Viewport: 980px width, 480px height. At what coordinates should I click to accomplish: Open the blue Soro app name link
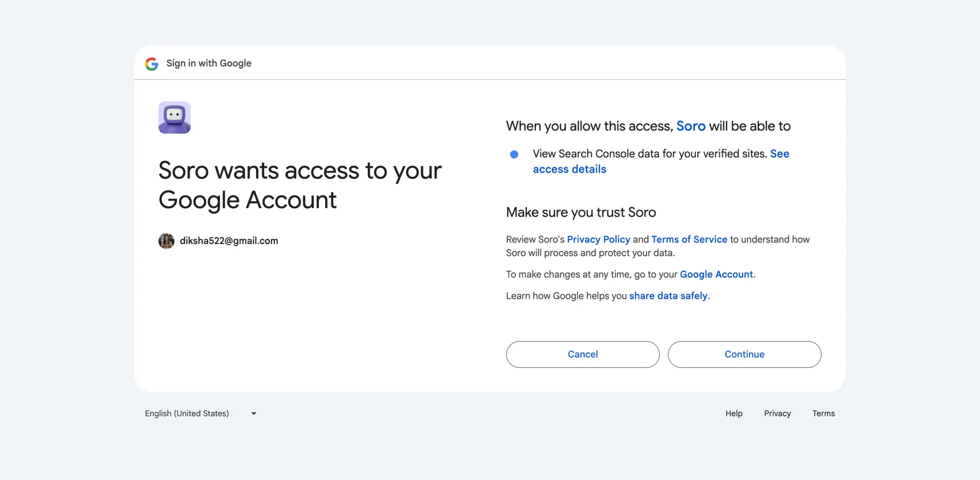(691, 126)
